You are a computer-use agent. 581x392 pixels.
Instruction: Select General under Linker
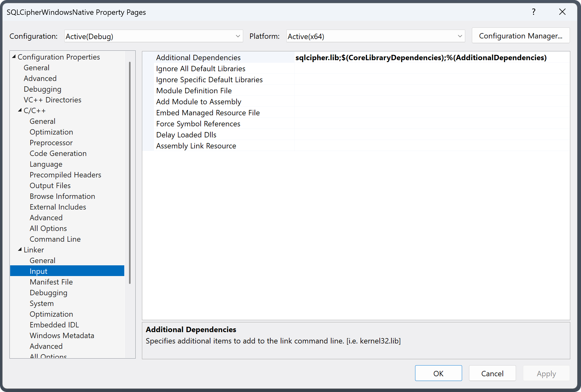43,261
